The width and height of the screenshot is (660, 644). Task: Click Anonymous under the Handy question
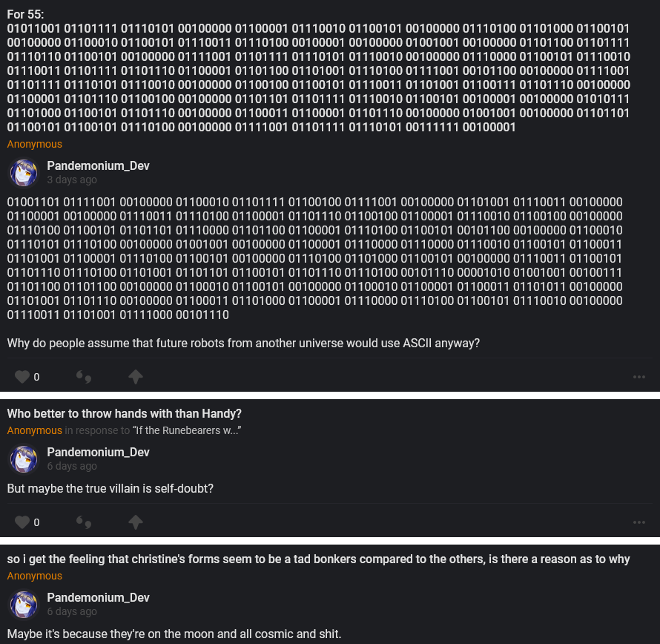click(x=35, y=431)
